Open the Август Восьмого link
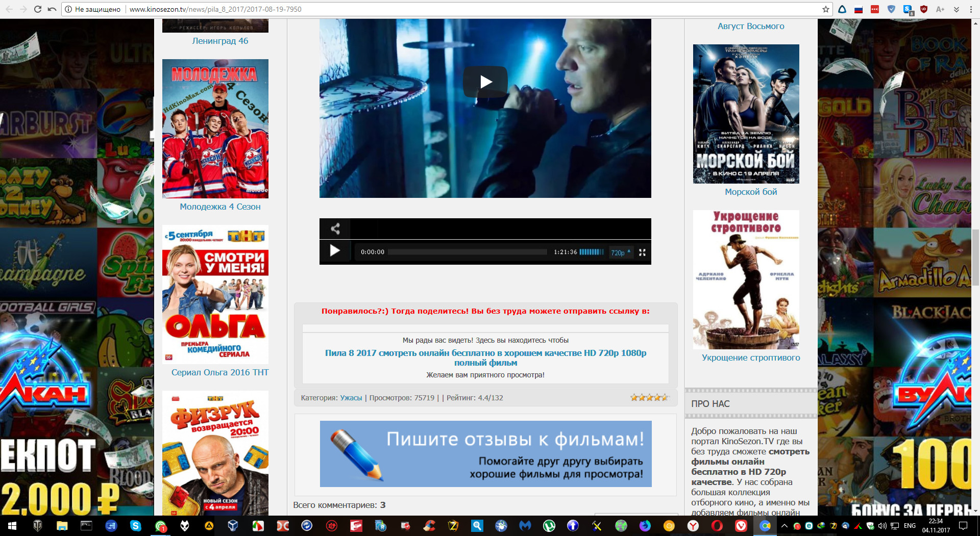Image resolution: width=980 pixels, height=536 pixels. click(x=751, y=26)
